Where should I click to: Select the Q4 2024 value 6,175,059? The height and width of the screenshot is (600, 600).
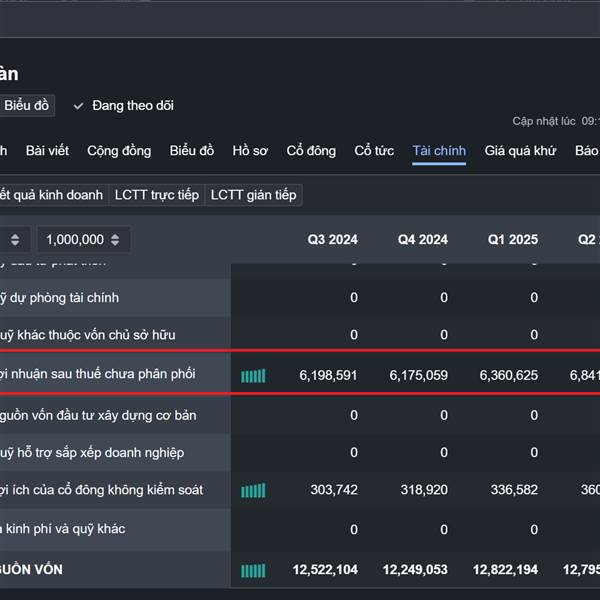click(x=414, y=376)
